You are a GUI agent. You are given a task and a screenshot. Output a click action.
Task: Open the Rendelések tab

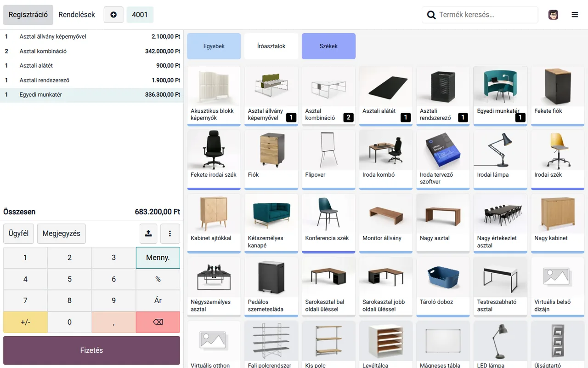(77, 15)
